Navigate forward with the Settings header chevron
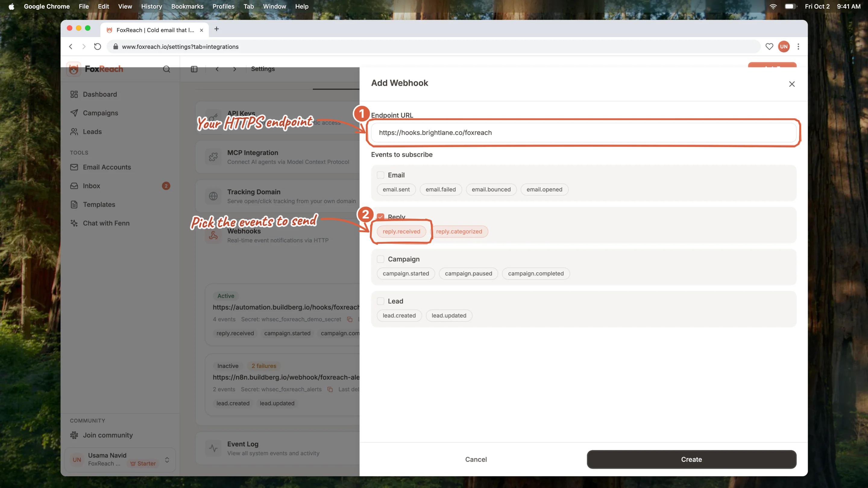 [234, 69]
